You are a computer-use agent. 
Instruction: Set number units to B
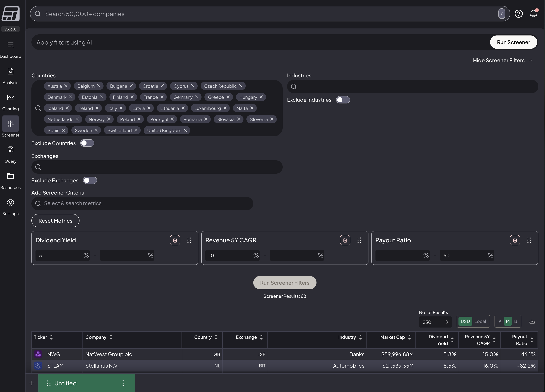pyautogui.click(x=515, y=321)
